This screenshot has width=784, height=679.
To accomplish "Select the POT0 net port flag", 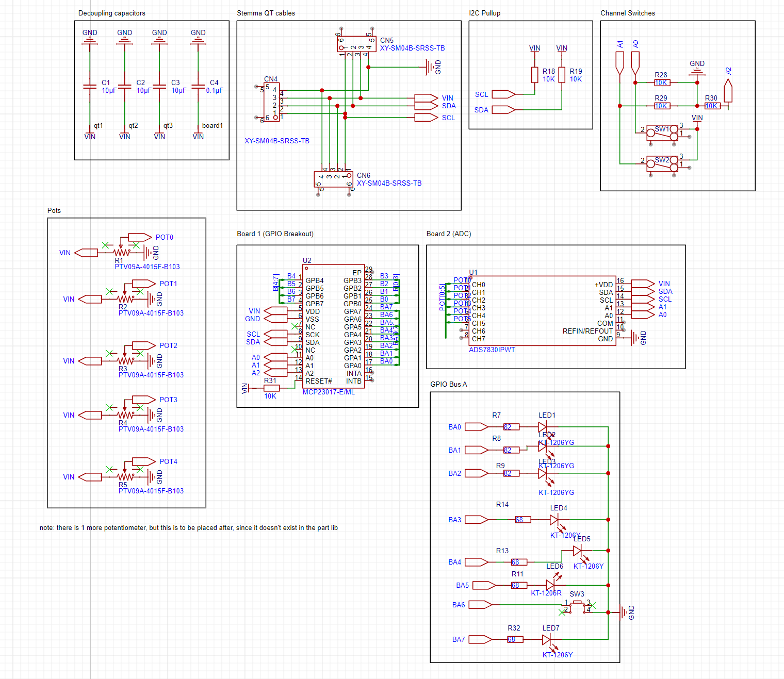I will pyautogui.click(x=140, y=237).
